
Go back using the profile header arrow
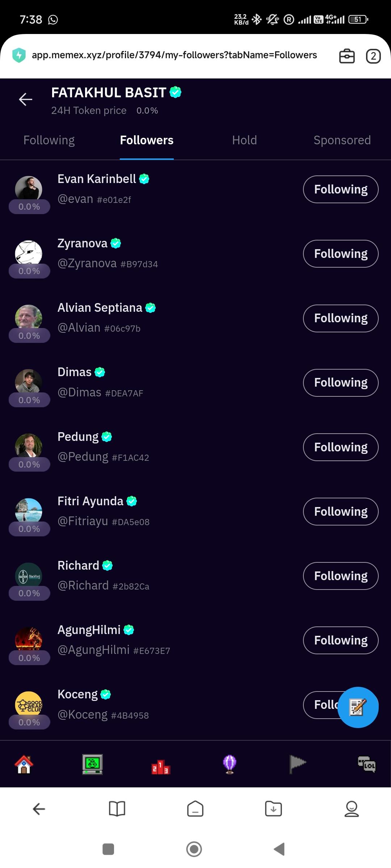26,99
